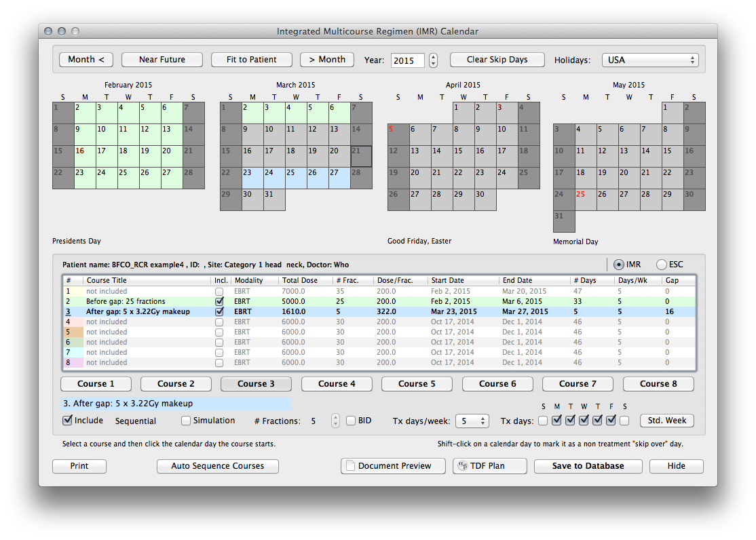Click the # Fractions stepper
The width and height of the screenshot is (756, 540).
click(335, 421)
